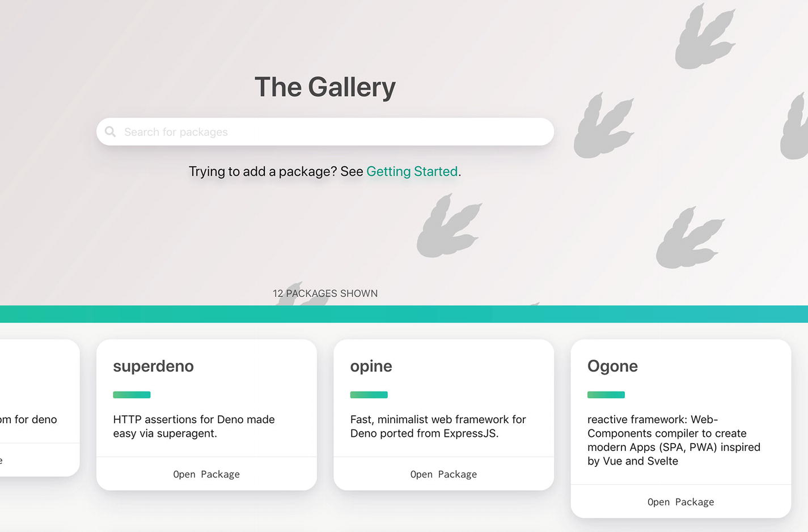The height and width of the screenshot is (532, 808).
Task: Click the green accent bar under Ogone
Action: tap(606, 395)
